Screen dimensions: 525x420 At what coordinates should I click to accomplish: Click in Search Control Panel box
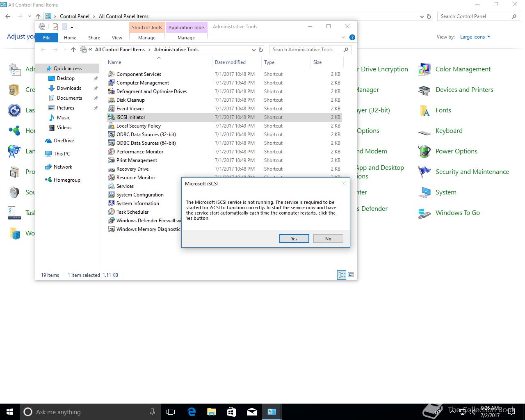click(x=478, y=16)
